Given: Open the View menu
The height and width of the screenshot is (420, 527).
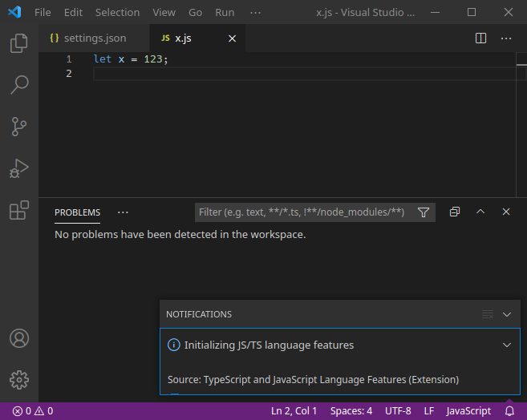Looking at the screenshot, I should [164, 12].
